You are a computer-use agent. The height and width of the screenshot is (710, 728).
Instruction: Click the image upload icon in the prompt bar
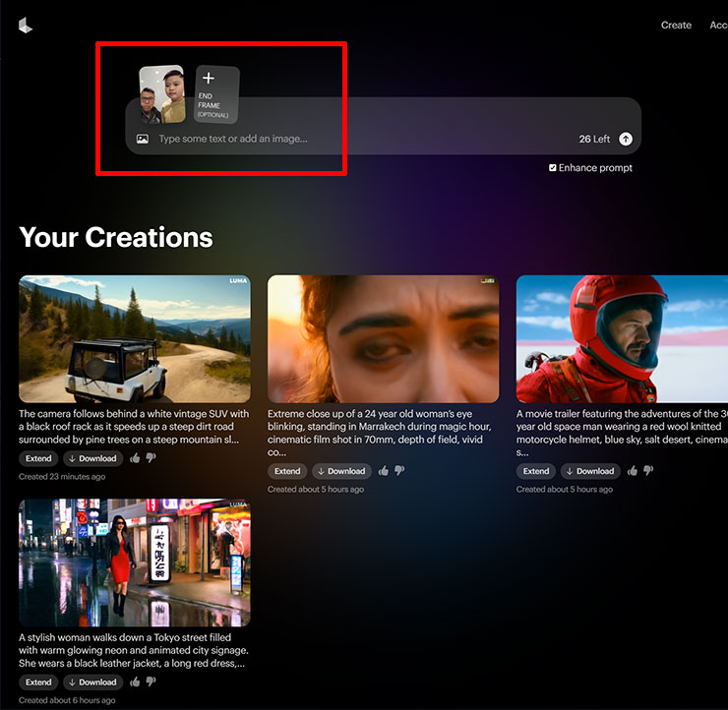[143, 140]
